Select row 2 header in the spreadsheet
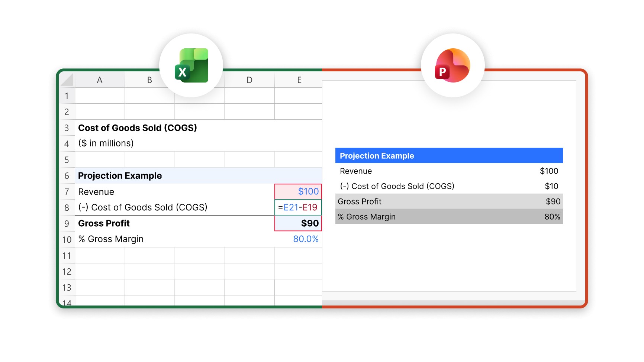The image size is (644, 362). tap(67, 111)
